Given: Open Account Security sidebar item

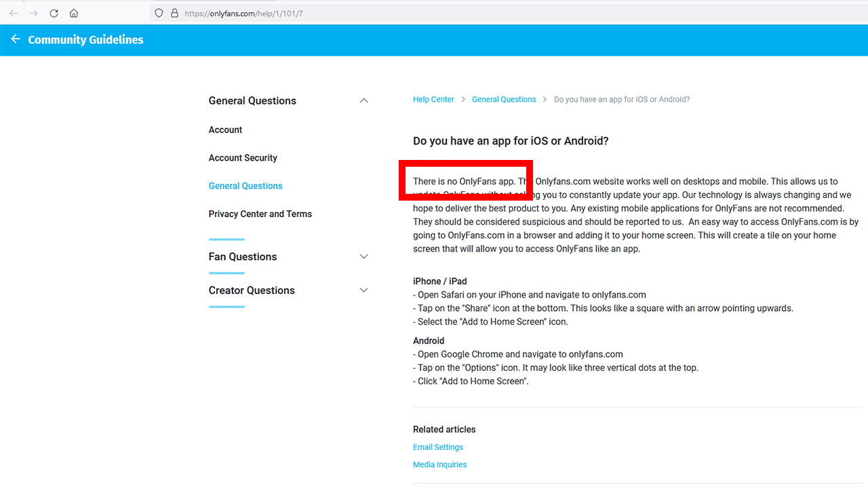Looking at the screenshot, I should coord(243,158).
